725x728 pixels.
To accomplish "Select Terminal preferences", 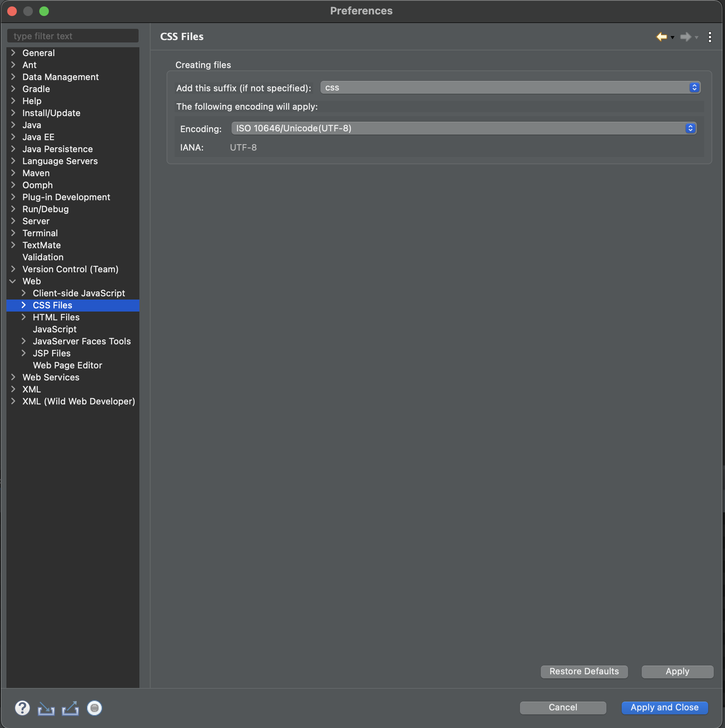I will point(40,233).
